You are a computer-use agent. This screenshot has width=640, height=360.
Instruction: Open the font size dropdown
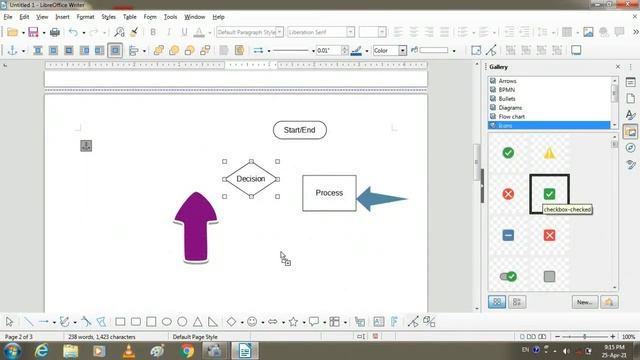click(x=382, y=32)
